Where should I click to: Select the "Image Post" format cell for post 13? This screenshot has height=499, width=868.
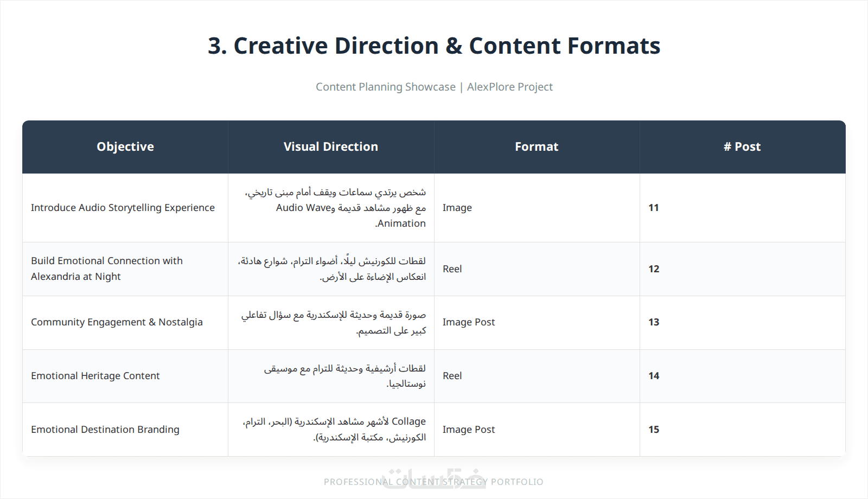537,322
